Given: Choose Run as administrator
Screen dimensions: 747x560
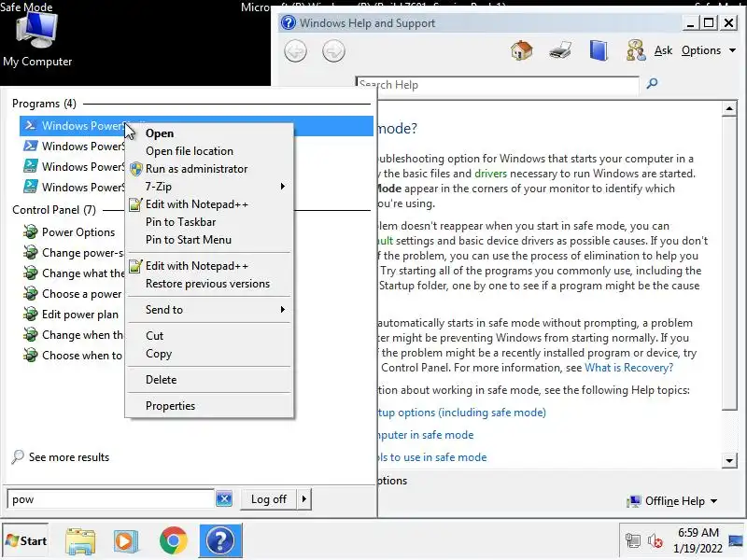Looking at the screenshot, I should (x=209, y=169).
